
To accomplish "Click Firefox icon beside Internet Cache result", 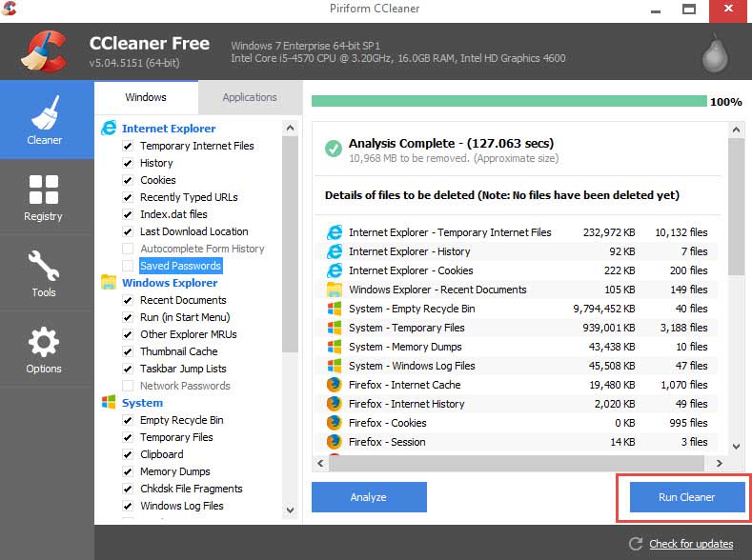I will pyautogui.click(x=335, y=385).
